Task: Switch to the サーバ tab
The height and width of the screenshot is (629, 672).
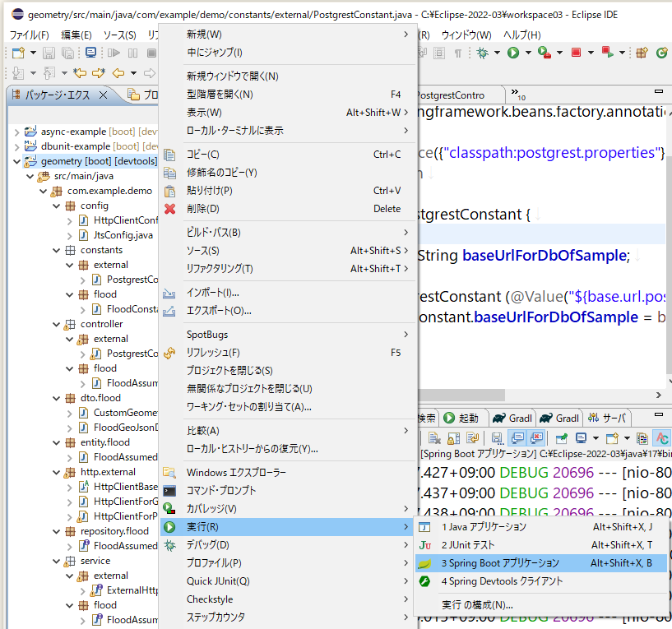Action: (611, 418)
